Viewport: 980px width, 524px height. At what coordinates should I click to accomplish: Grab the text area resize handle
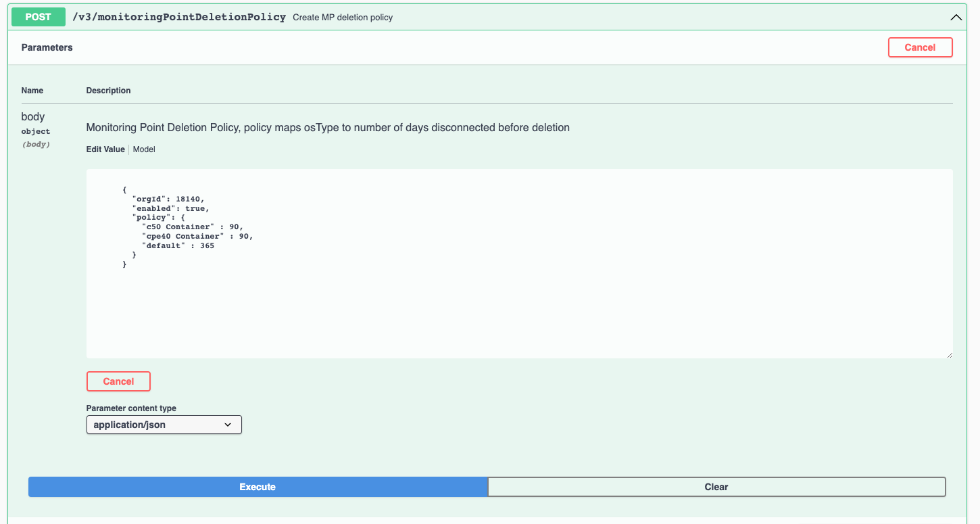[x=949, y=354]
